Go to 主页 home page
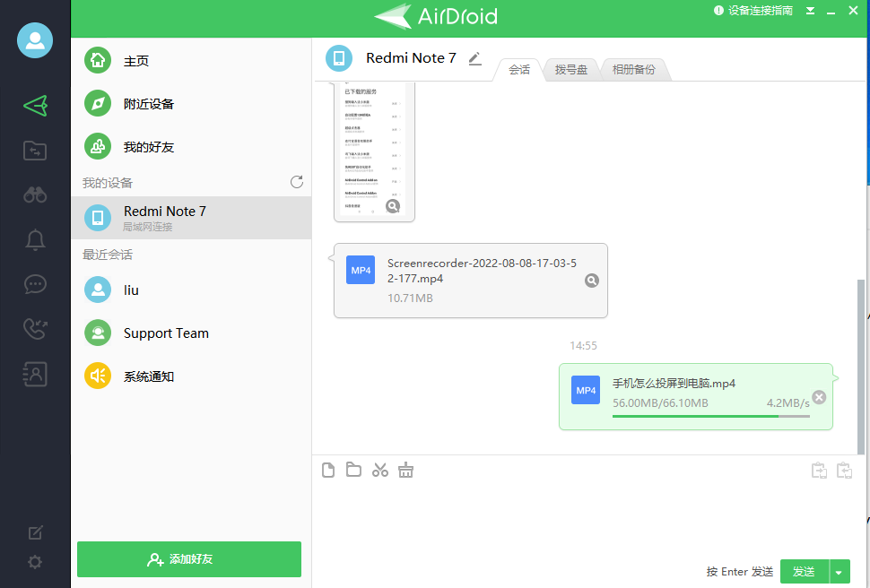Viewport: 870px width, 588px height. click(x=191, y=60)
